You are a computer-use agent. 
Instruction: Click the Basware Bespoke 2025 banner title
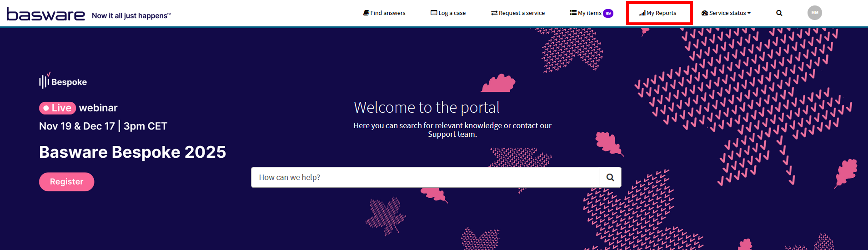(133, 152)
